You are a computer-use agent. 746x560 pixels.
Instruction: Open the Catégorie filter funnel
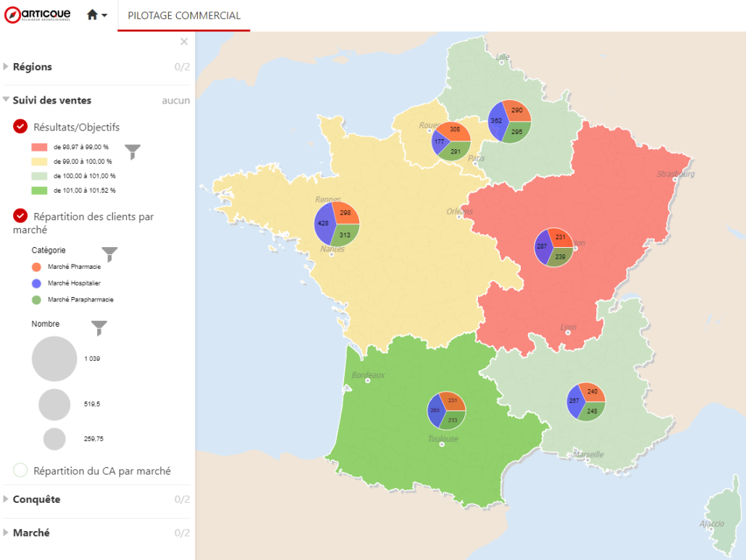(109, 254)
